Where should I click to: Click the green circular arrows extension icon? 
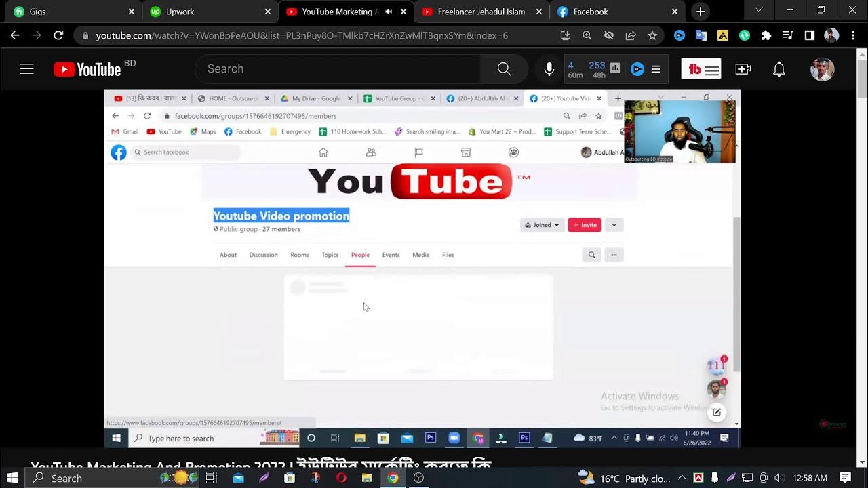coord(745,35)
